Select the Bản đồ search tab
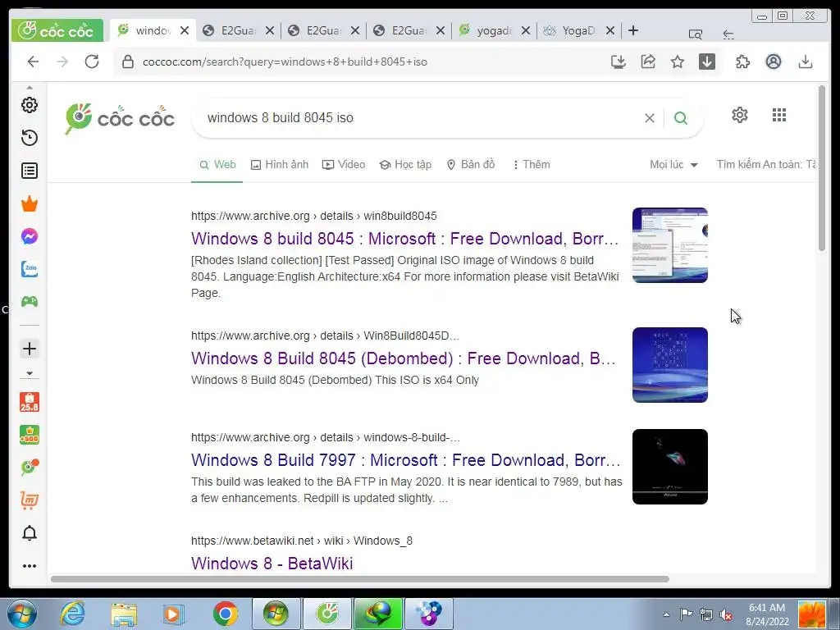This screenshot has height=630, width=840. pos(471,164)
